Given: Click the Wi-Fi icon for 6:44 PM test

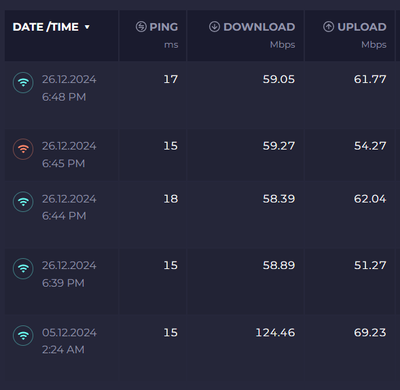Looking at the screenshot, I should pos(23,202).
